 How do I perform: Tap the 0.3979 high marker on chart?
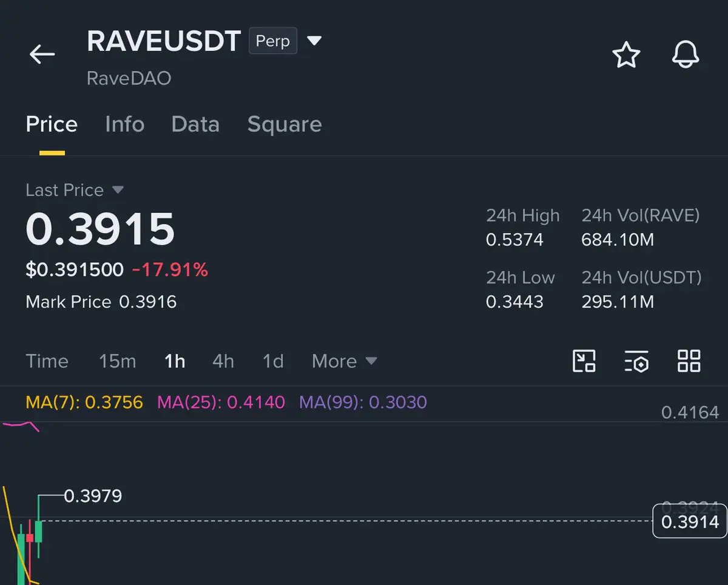coord(93,496)
